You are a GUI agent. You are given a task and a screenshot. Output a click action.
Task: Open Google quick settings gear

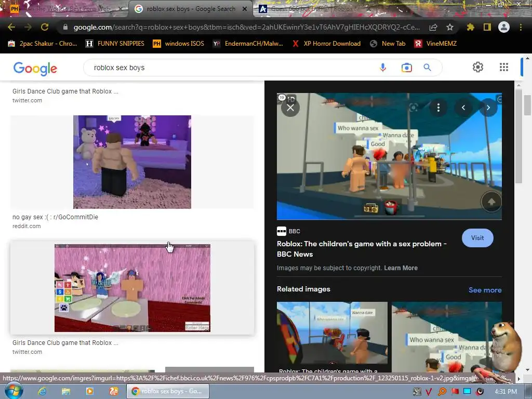478,67
